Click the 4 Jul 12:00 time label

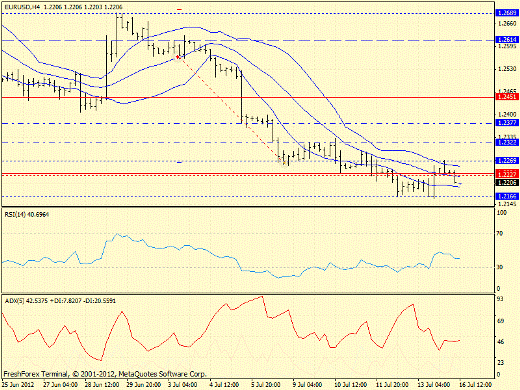tap(223, 385)
